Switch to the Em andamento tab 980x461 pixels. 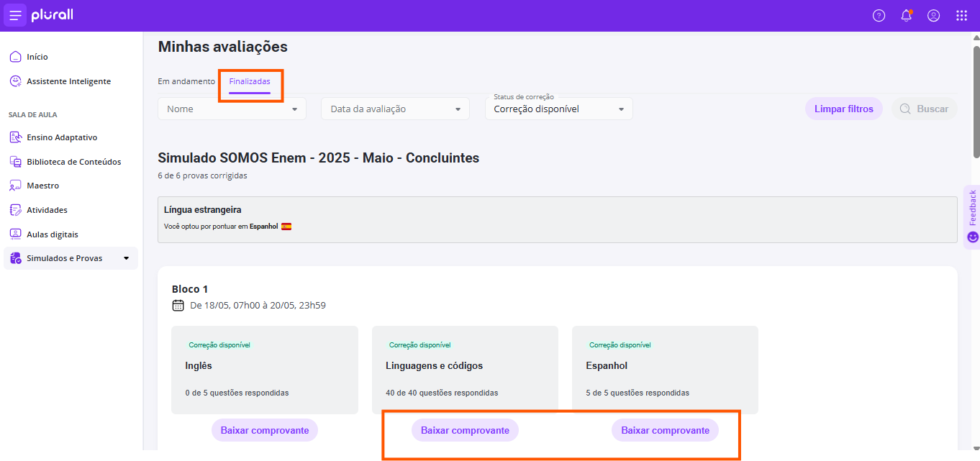(x=186, y=81)
